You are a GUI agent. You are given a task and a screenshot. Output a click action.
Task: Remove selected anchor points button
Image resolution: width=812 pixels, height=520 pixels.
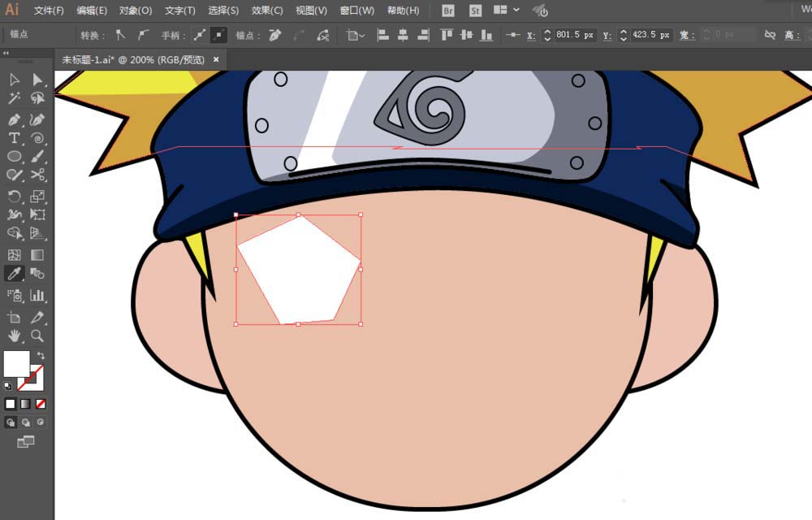tap(275, 35)
